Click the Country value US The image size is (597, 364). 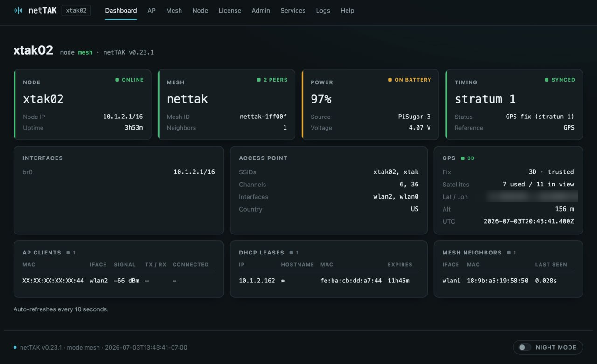coord(415,209)
